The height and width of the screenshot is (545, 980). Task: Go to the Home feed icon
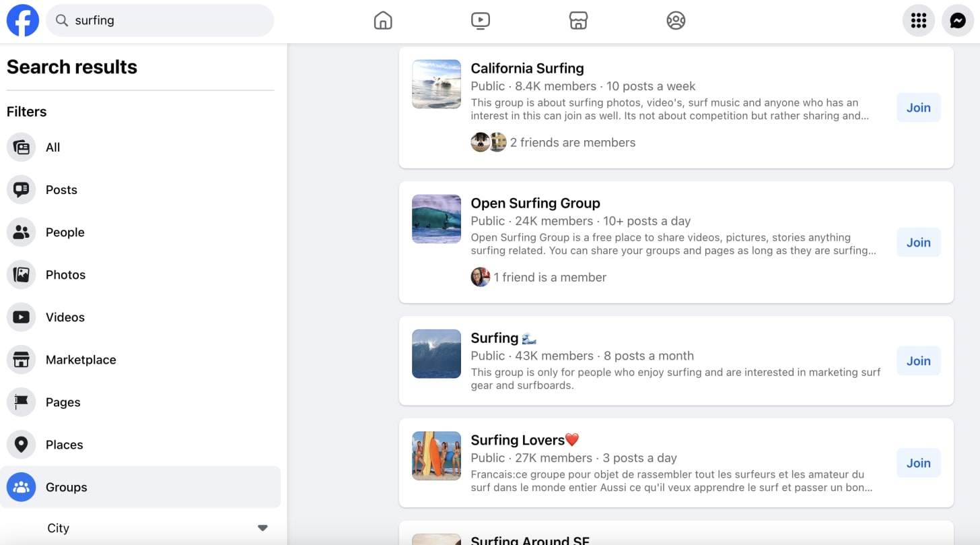pos(383,21)
